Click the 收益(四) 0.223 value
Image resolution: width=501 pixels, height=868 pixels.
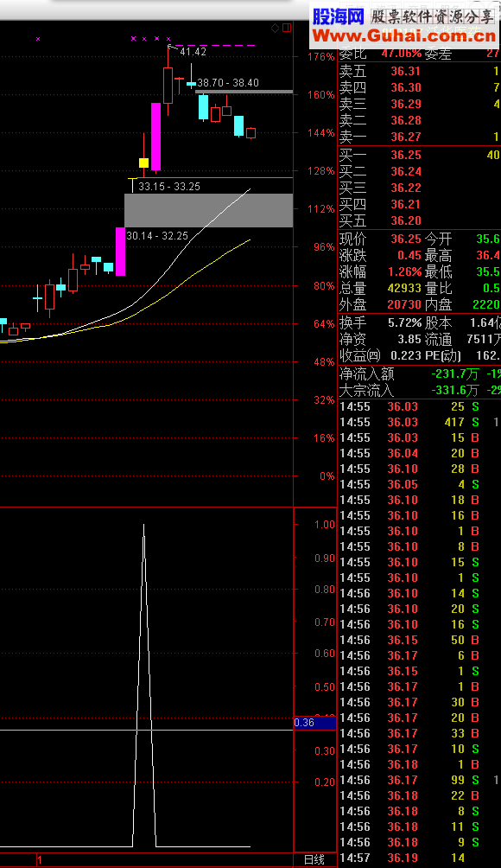[x=405, y=354]
